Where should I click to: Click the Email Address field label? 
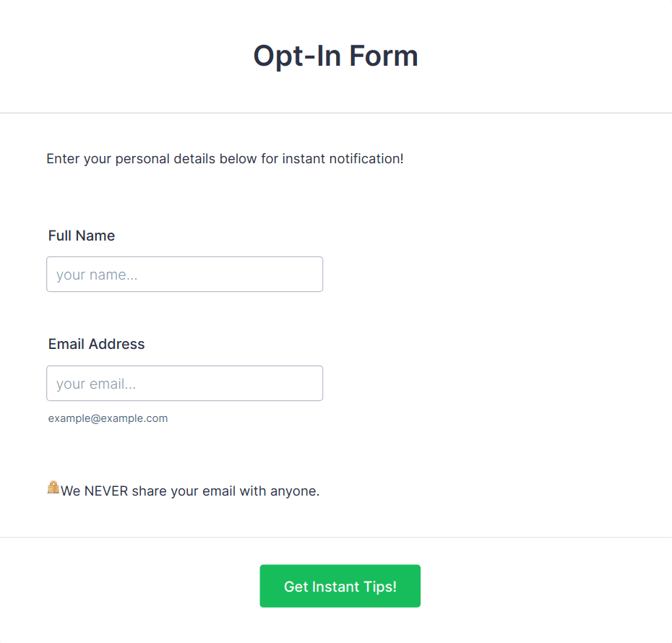point(96,344)
